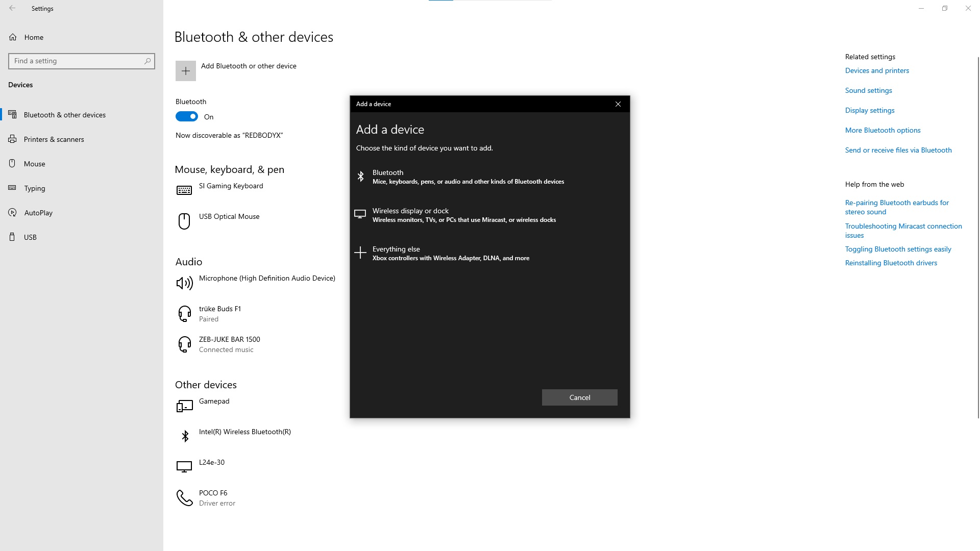The image size is (980, 551).
Task: Open Printers & scanners settings page
Action: point(54,139)
